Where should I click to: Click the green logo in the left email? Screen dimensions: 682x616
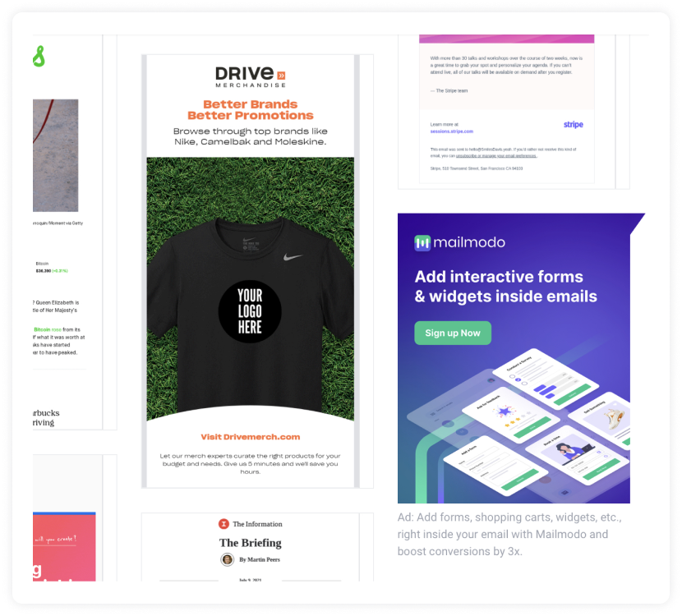39,56
